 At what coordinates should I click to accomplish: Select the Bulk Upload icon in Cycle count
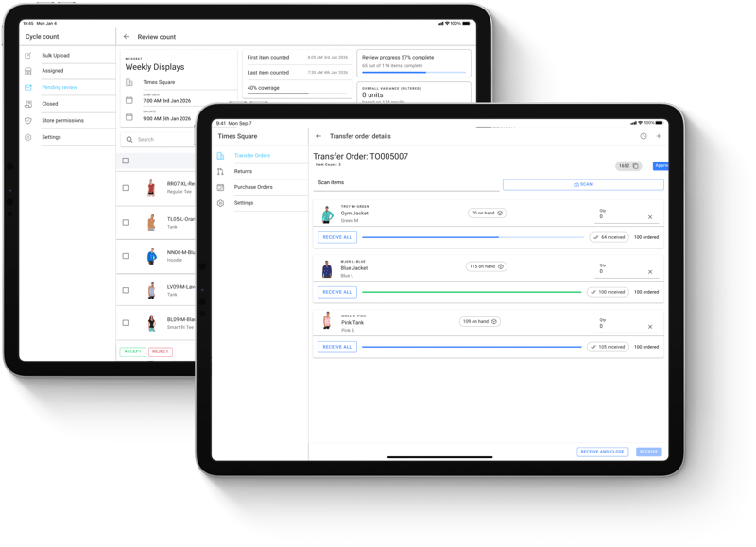[26, 56]
